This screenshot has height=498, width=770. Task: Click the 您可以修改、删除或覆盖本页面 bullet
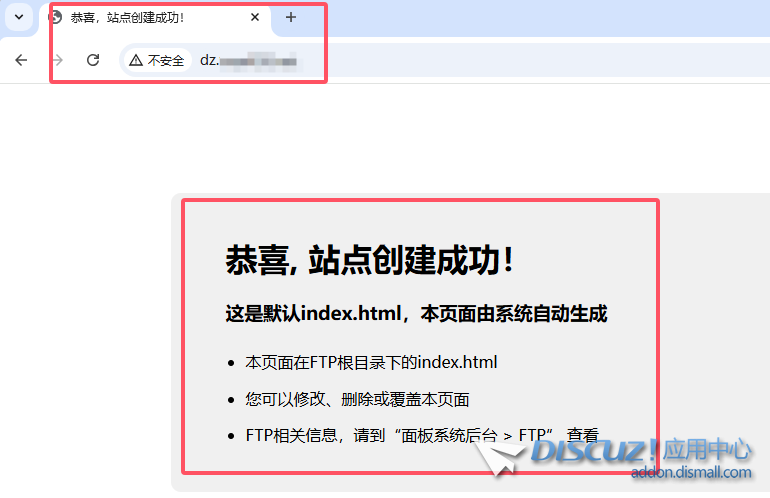pyautogui.click(x=357, y=399)
